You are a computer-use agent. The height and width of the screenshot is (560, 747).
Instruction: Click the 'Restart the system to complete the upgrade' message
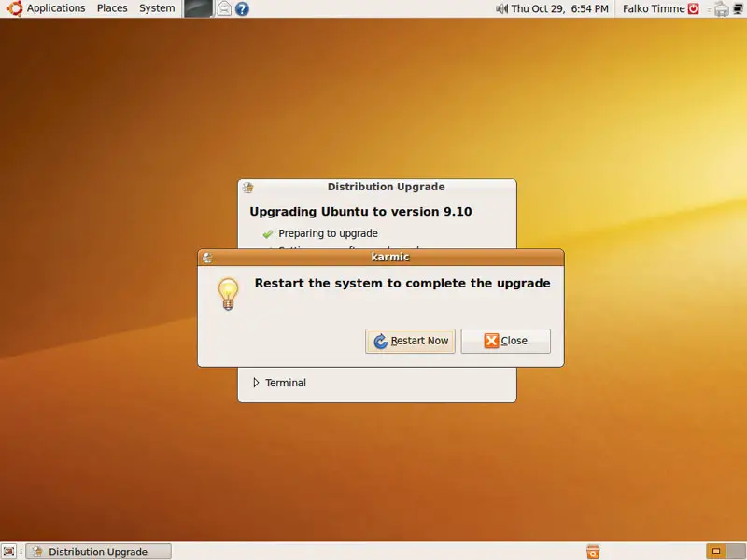(x=402, y=283)
